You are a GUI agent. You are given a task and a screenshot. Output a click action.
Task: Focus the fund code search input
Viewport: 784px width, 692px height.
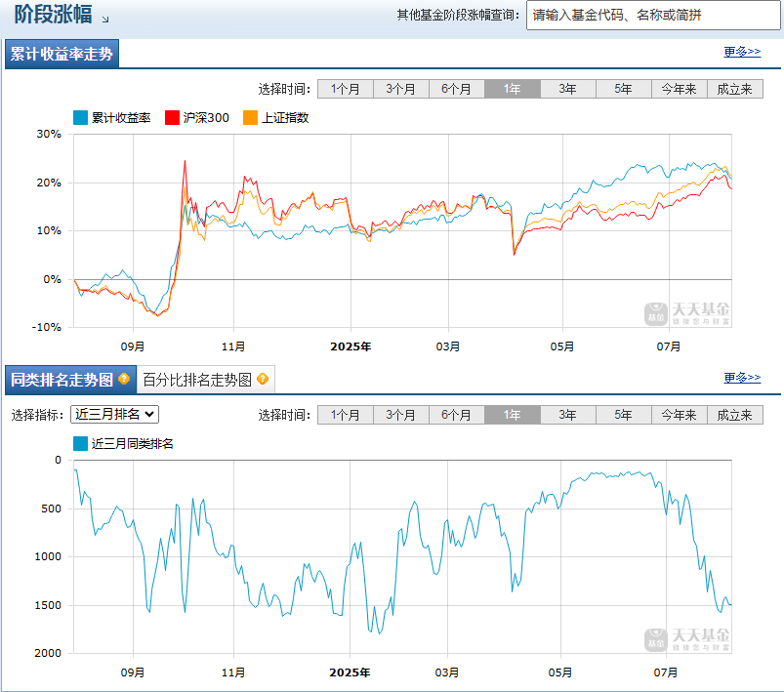653,16
